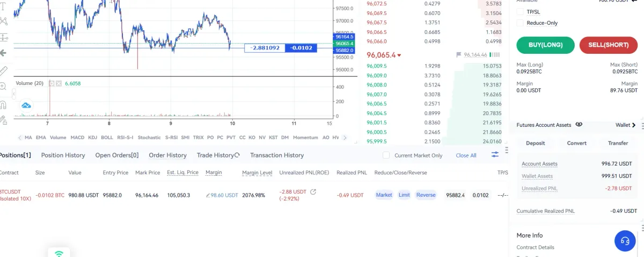
Task: Select the Positions[1] tab
Action: (15, 155)
